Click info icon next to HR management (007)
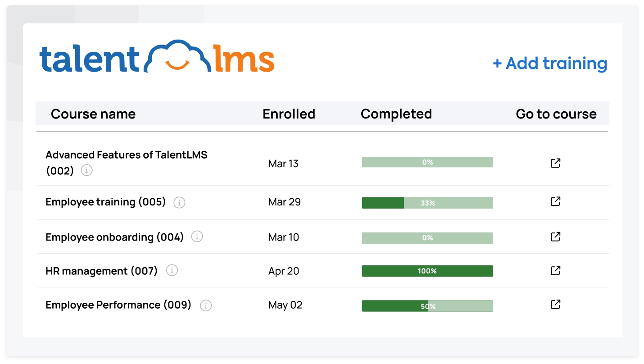 (x=172, y=270)
